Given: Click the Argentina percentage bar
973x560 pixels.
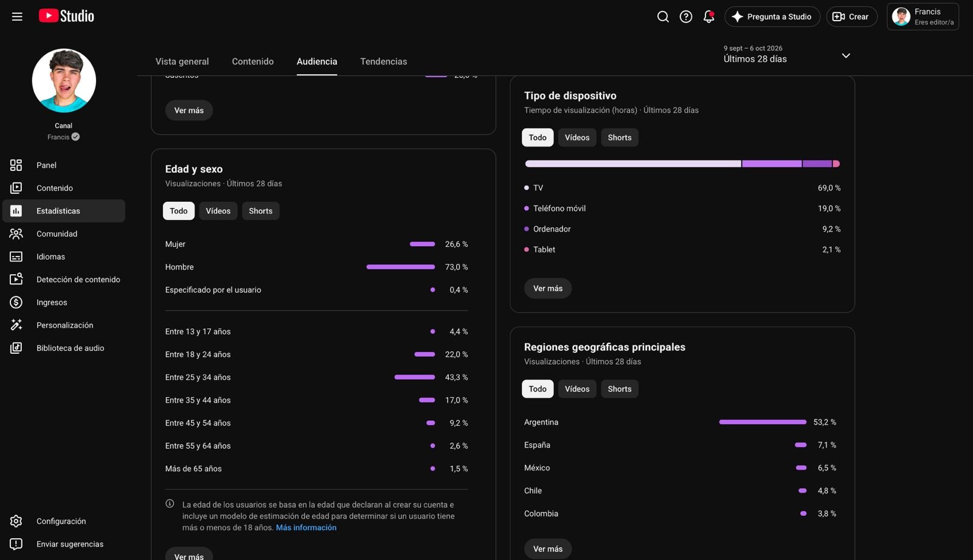Looking at the screenshot, I should tap(763, 422).
